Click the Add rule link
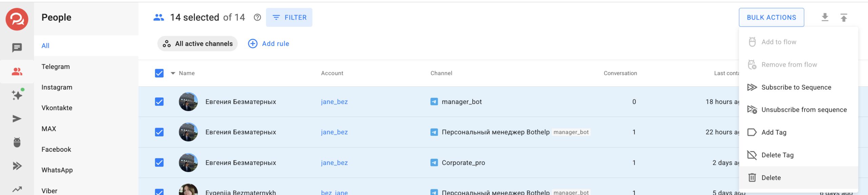868x195 pixels. (x=269, y=44)
